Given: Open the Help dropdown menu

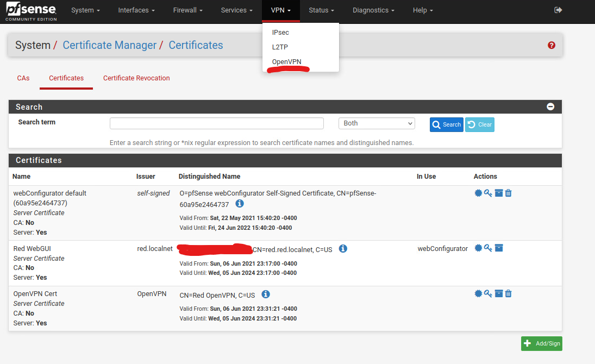Looking at the screenshot, I should pos(423,10).
